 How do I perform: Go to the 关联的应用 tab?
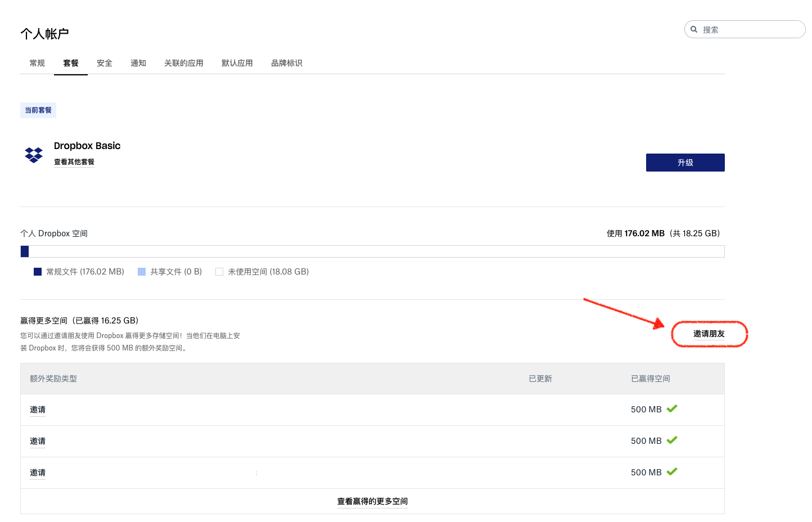click(x=184, y=63)
